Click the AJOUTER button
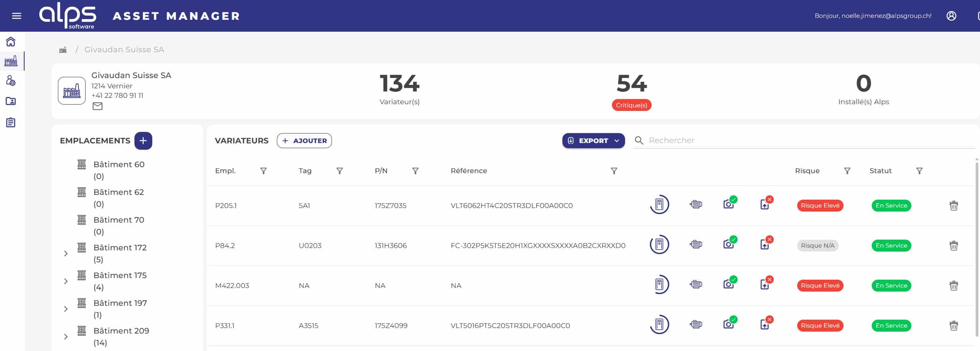The width and height of the screenshot is (980, 351). 304,141
